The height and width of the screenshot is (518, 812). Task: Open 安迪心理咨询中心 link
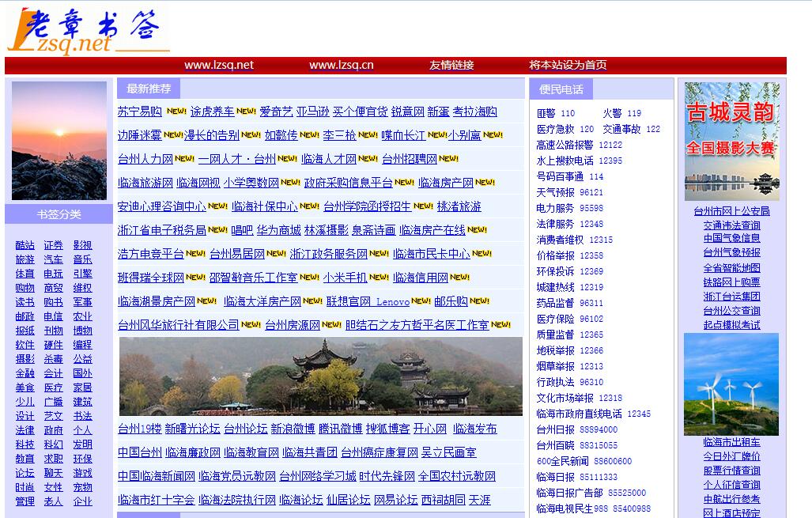[x=161, y=206]
